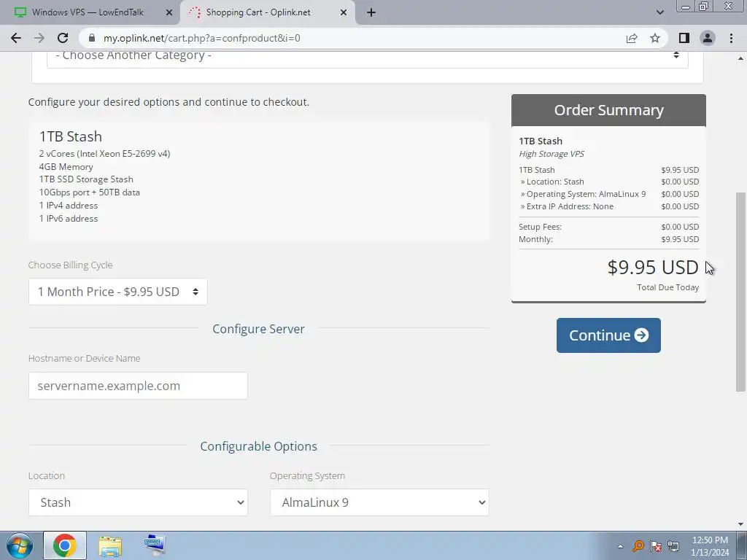Share this page via share icon

632,38
